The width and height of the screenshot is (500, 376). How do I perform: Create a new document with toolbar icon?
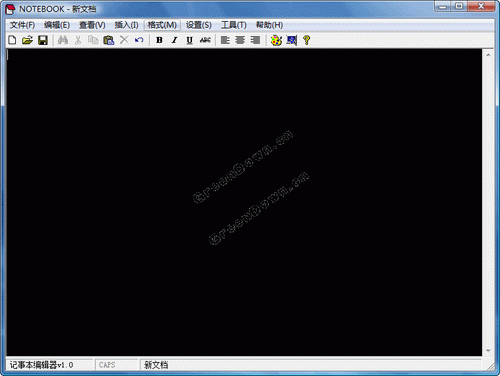coord(12,40)
